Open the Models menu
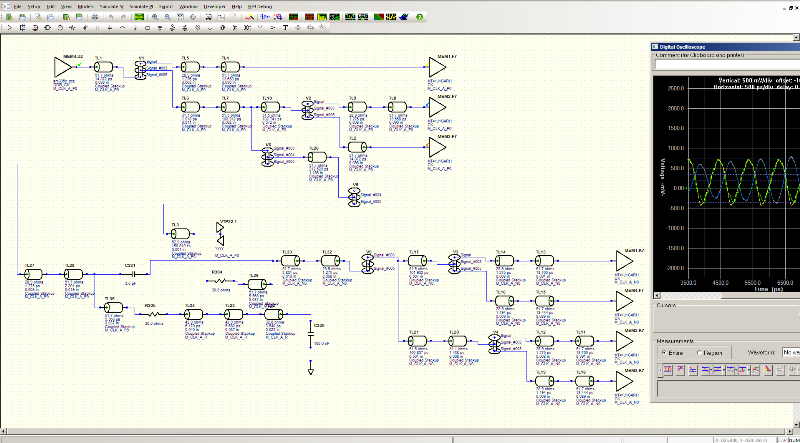800x443 pixels. [x=86, y=6]
